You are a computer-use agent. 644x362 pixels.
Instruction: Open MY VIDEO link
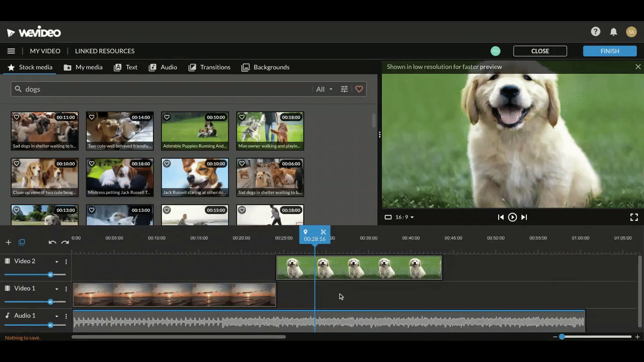tap(45, 51)
